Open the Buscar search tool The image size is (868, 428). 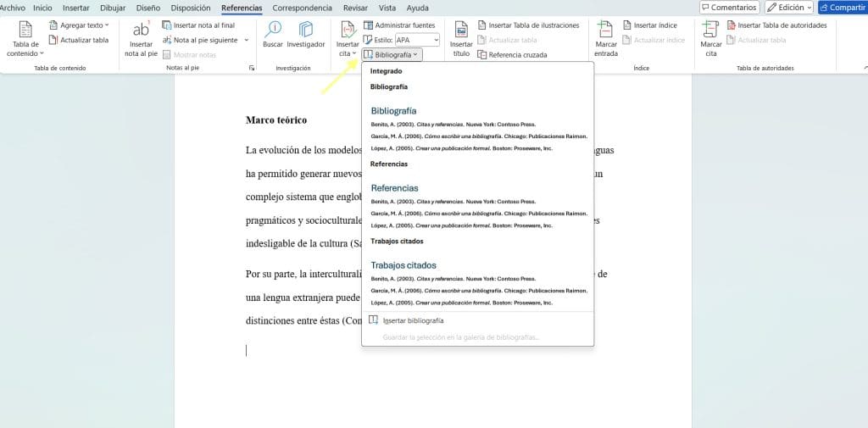click(x=273, y=35)
